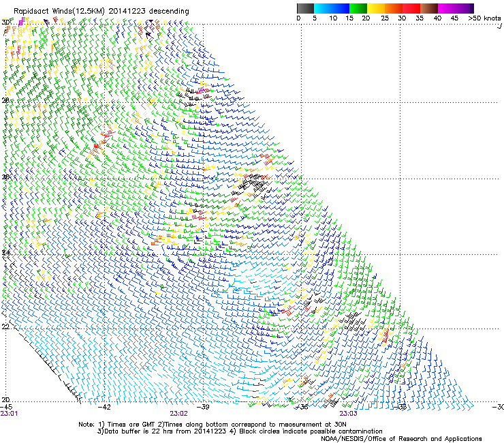
Task: Click the '22' latitude axis label
Action: click(x=5, y=326)
